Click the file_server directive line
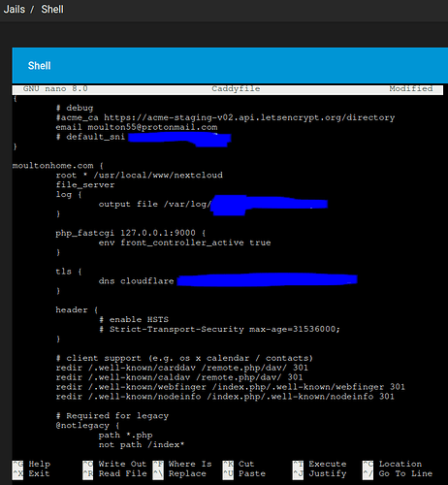 (85, 185)
